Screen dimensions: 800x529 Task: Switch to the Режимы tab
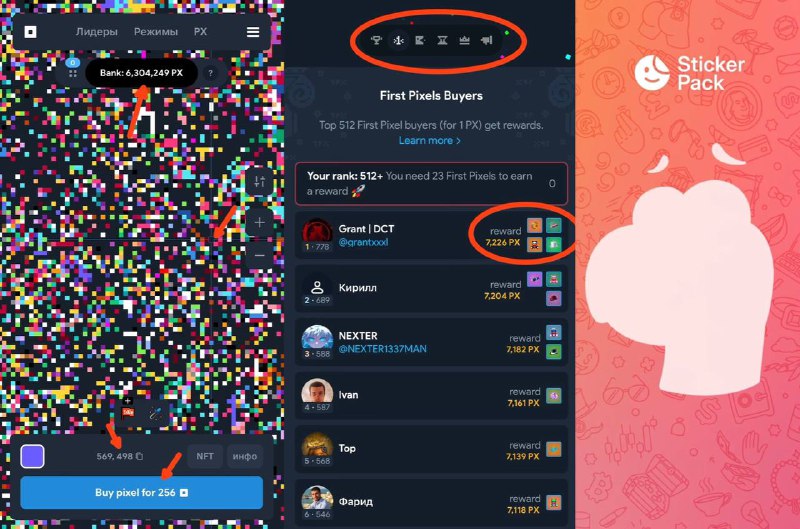click(156, 32)
